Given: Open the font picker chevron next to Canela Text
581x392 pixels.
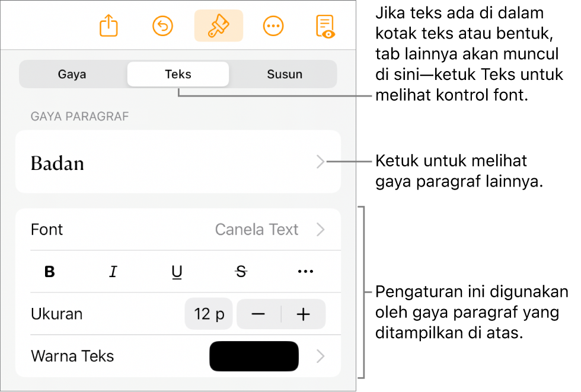Looking at the screenshot, I should click(x=320, y=230).
